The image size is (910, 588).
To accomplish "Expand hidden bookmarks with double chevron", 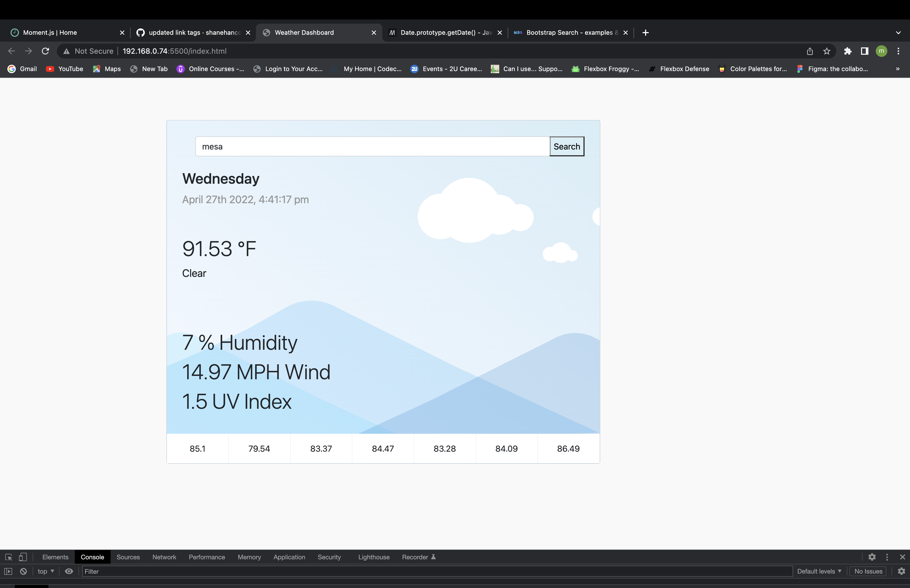I will [x=897, y=69].
